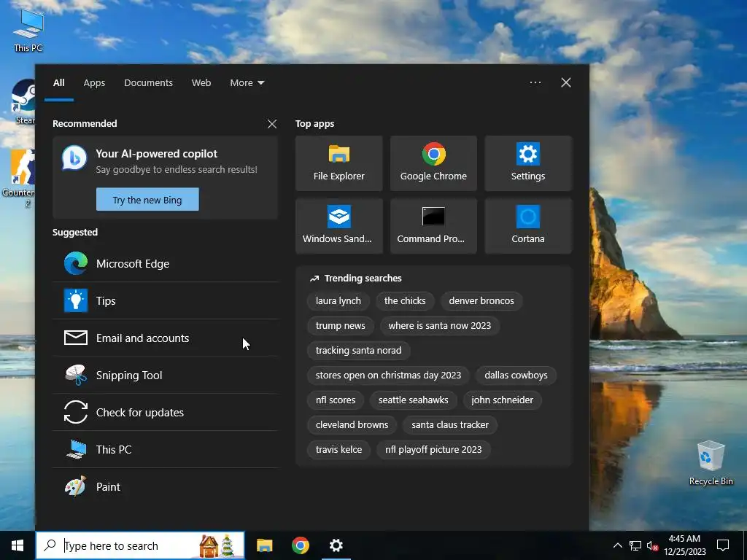The image size is (747, 560).
Task: Open Cortana tile in Top apps
Action: 528,226
